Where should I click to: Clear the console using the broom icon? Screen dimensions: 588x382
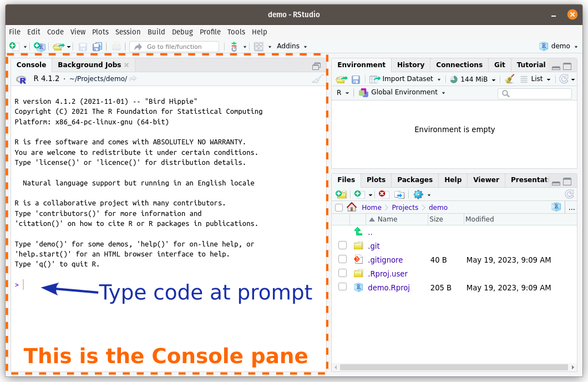click(x=317, y=79)
